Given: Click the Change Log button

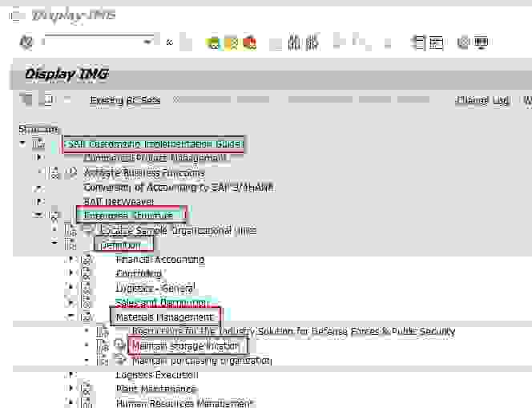Looking at the screenshot, I should click(x=482, y=100).
